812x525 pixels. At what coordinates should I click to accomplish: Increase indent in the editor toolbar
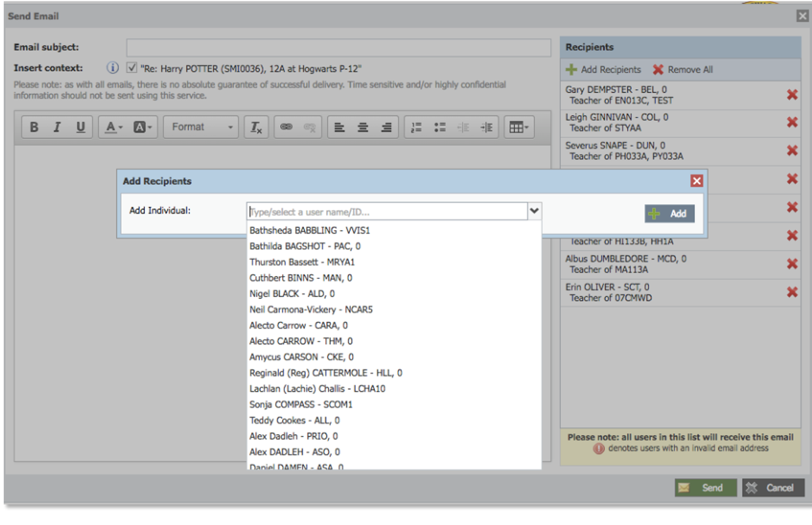pyautogui.click(x=486, y=127)
